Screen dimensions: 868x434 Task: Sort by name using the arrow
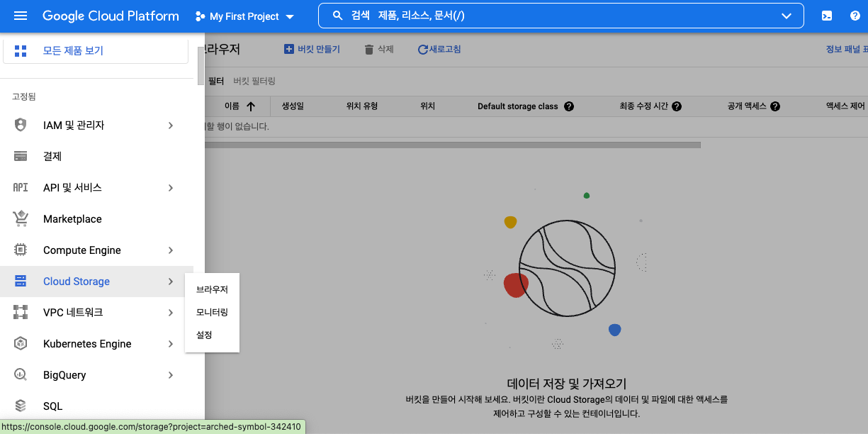point(251,106)
